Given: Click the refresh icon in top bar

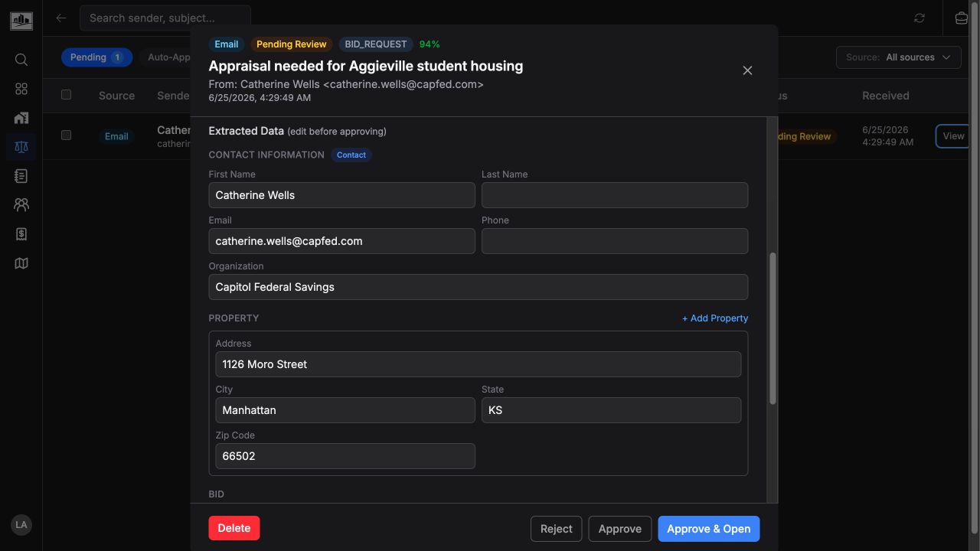Looking at the screenshot, I should coord(920,18).
